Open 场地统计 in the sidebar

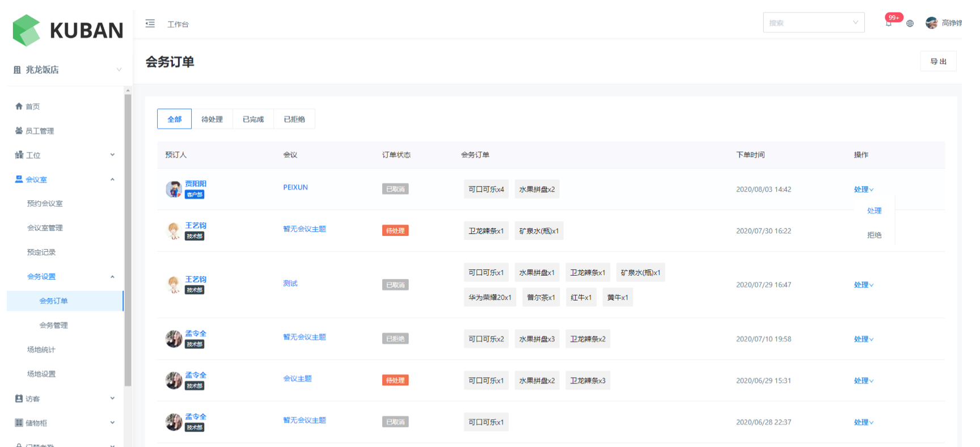[41, 349]
